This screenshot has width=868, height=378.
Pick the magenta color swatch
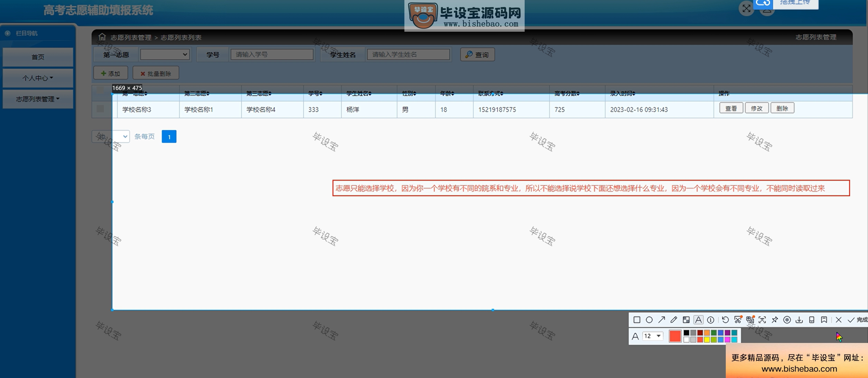[x=728, y=339]
